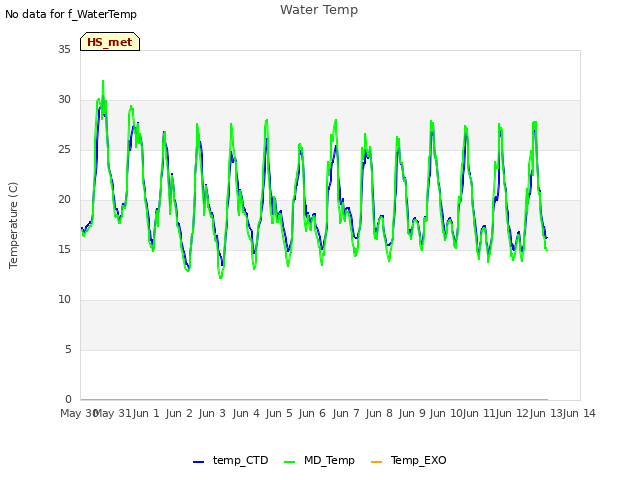Click the Jun 2 date tick label
This screenshot has height=480, width=640.
tap(179, 413)
